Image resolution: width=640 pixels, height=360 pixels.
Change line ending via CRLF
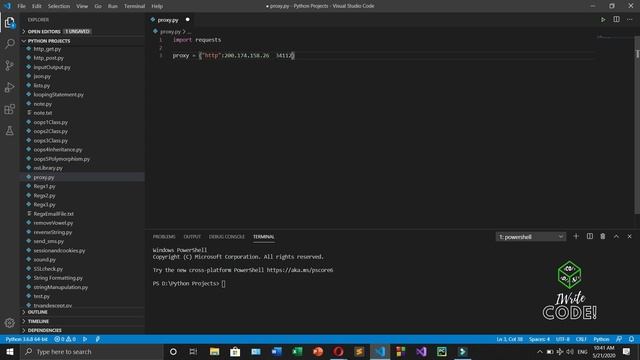[x=581, y=339]
